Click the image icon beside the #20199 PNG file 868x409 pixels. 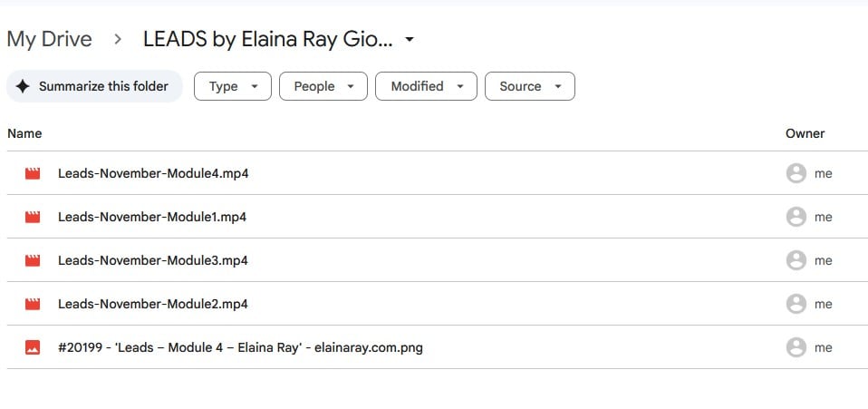(x=33, y=347)
